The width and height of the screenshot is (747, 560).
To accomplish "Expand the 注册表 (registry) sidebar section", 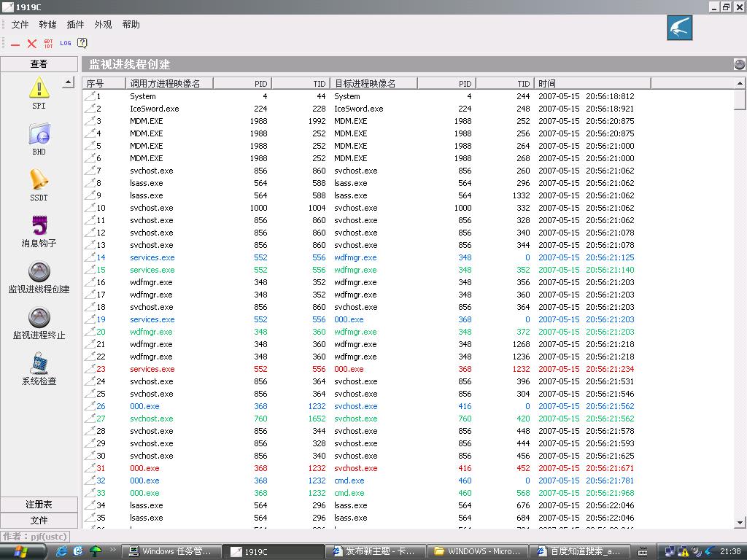I will (39, 505).
